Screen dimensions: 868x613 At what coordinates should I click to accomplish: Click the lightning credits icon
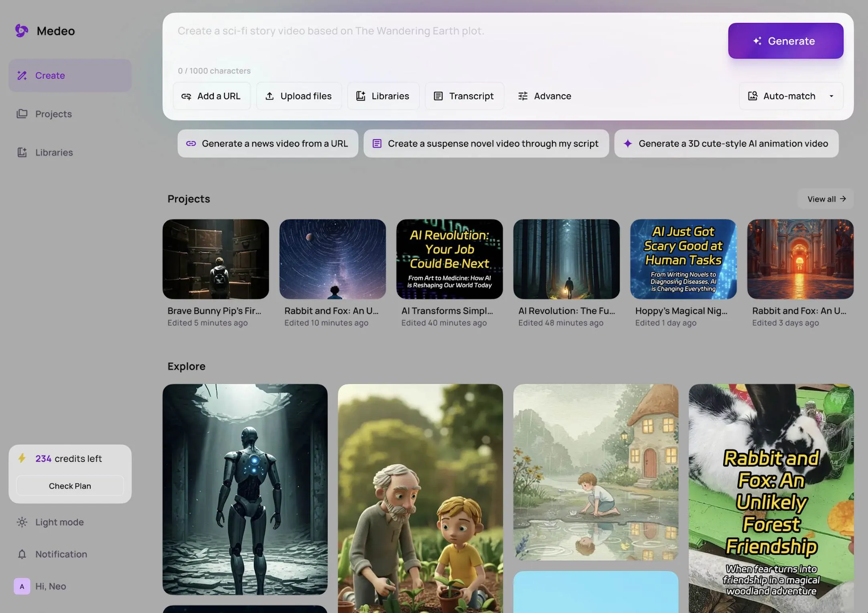point(22,458)
